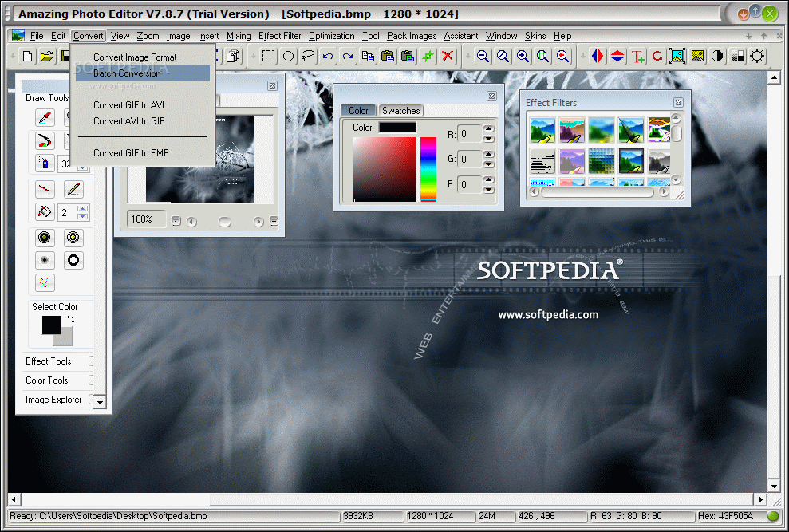Click the 100% zoom field in navigator
The image size is (789, 532).
point(146,219)
